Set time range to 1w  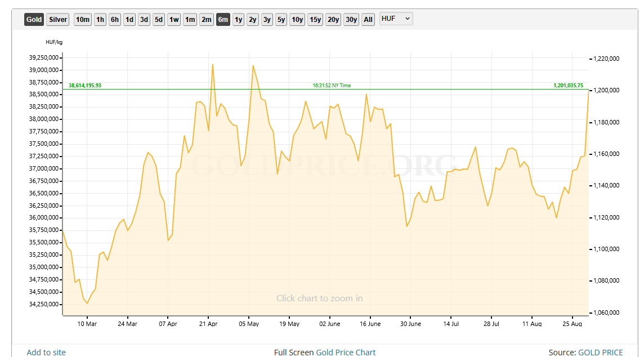point(174,19)
